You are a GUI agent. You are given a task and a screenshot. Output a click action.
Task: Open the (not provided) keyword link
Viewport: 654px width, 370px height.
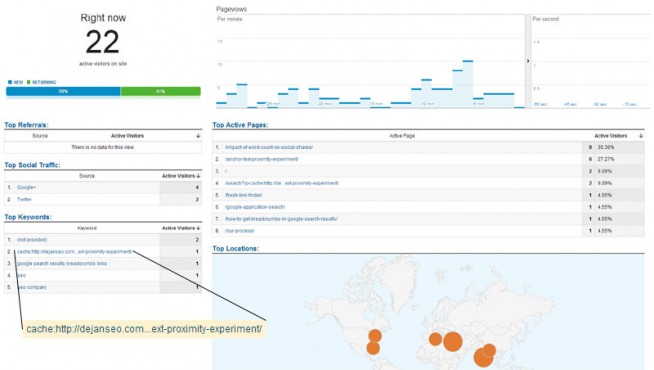32,240
